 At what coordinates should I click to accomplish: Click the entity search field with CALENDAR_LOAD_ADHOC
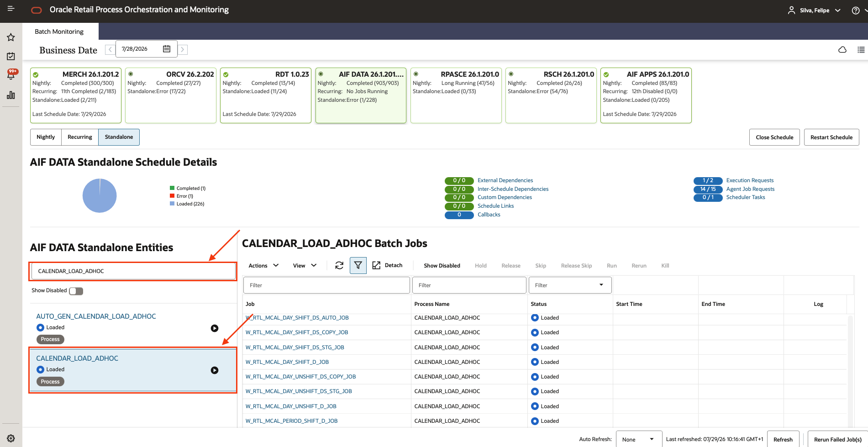point(133,271)
